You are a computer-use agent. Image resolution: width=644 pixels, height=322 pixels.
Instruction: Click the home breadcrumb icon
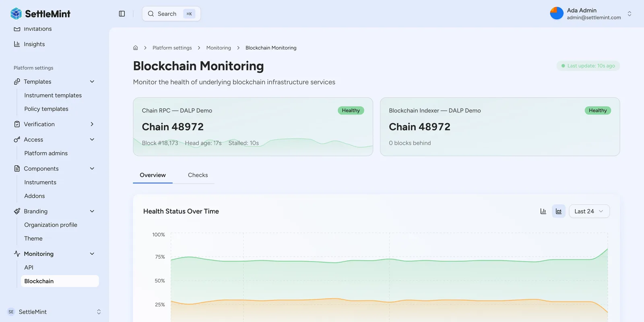click(136, 48)
